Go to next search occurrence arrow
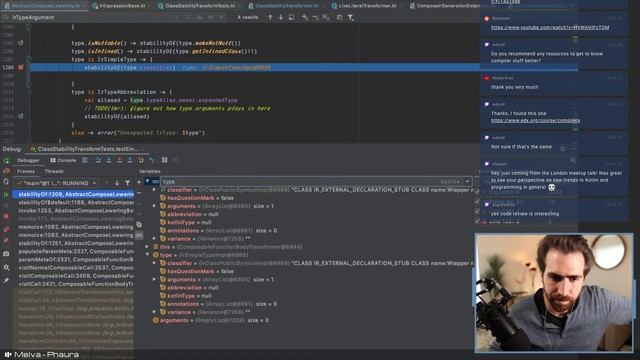 (x=280, y=18)
